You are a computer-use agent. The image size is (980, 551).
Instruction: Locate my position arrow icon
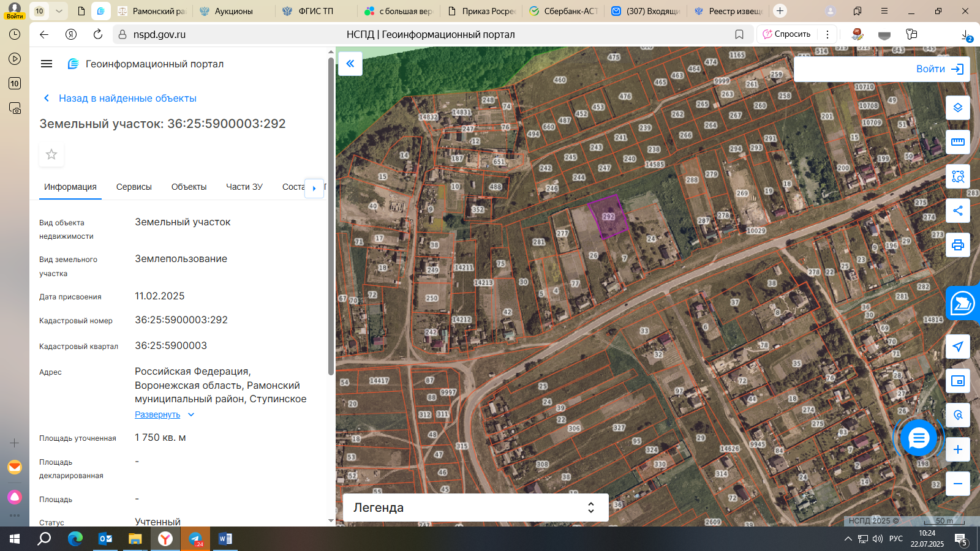point(958,347)
